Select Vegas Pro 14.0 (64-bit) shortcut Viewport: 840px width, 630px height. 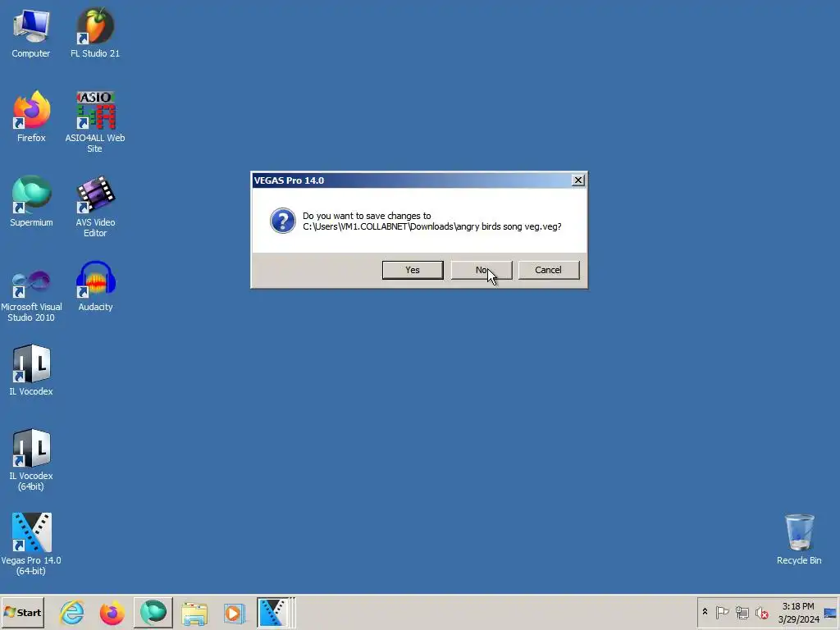pyautogui.click(x=31, y=545)
